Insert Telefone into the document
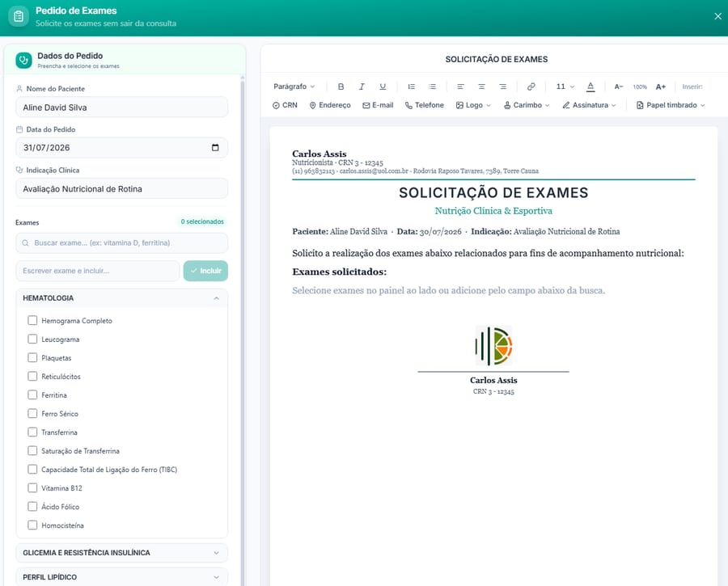Image resolution: width=728 pixels, height=586 pixels. point(425,105)
